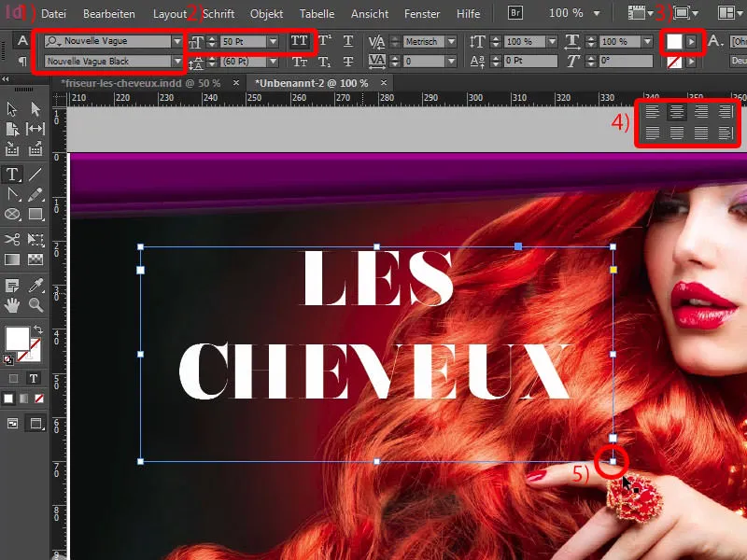Activate the Hand tool
The width and height of the screenshot is (747, 560).
click(12, 305)
